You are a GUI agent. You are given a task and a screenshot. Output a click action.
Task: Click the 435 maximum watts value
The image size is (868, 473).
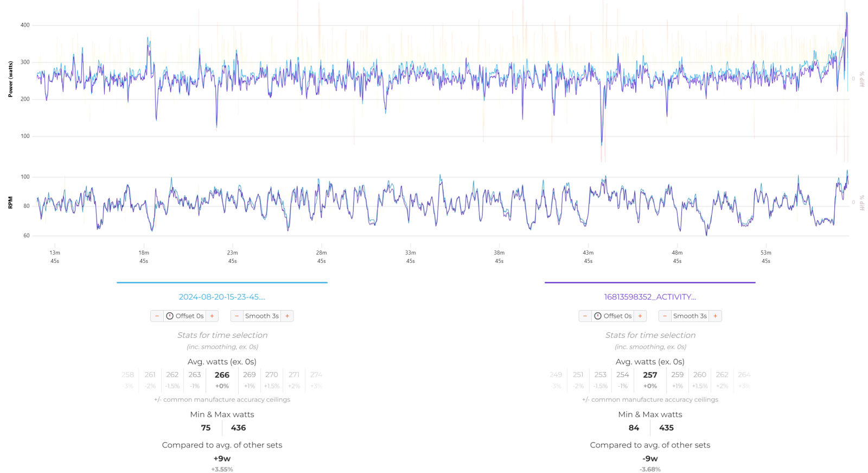[666, 428]
